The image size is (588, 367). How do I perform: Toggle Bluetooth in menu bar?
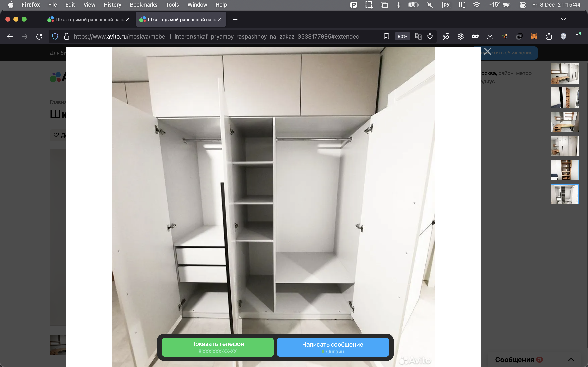(x=398, y=5)
